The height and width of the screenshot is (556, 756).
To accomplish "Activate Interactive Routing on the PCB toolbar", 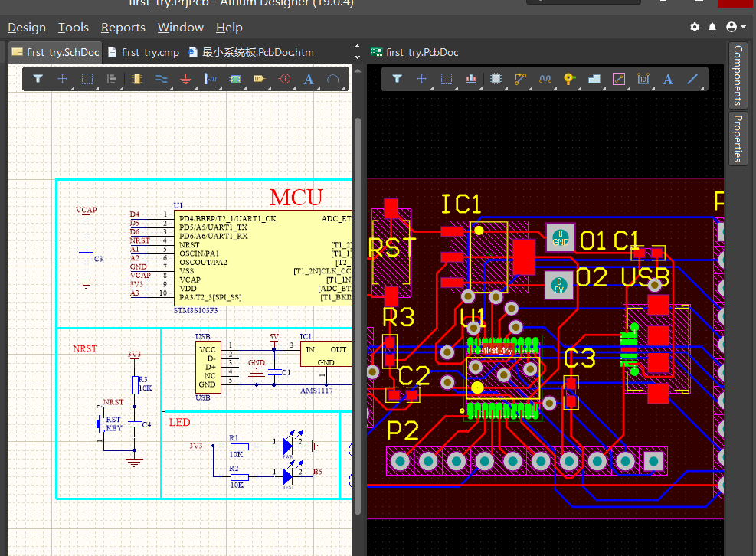I will pyautogui.click(x=520, y=78).
